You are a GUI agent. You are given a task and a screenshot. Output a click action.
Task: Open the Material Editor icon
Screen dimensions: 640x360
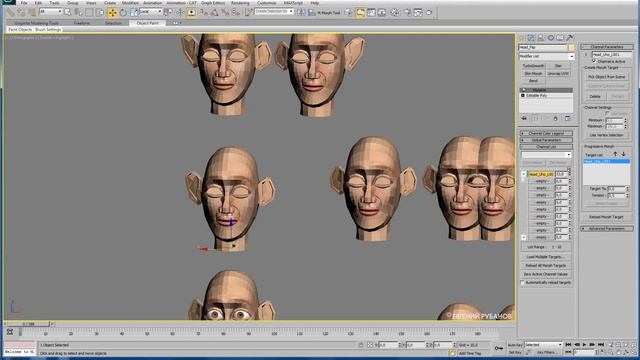pyautogui.click(x=395, y=13)
